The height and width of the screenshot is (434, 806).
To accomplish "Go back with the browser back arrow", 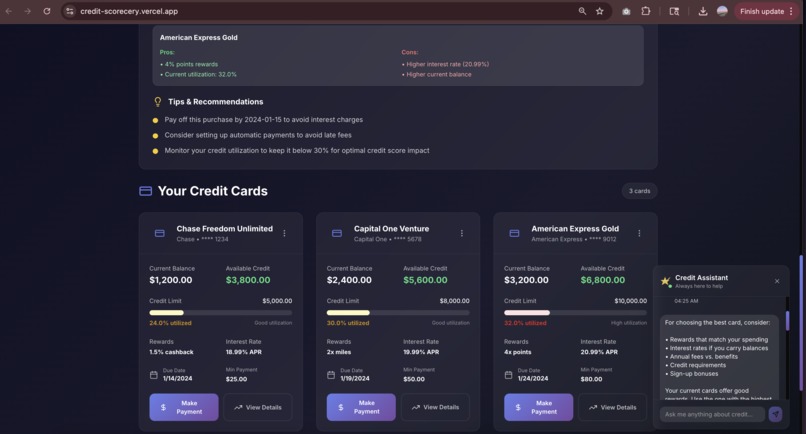I will coord(9,11).
